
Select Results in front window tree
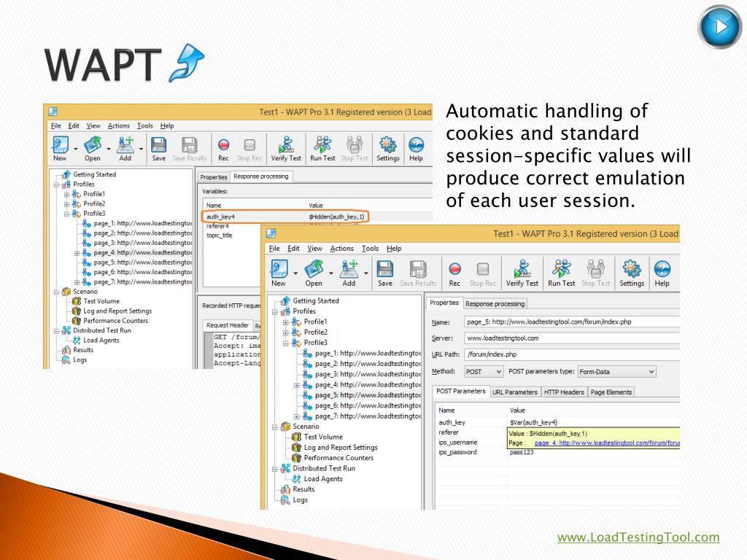point(303,489)
